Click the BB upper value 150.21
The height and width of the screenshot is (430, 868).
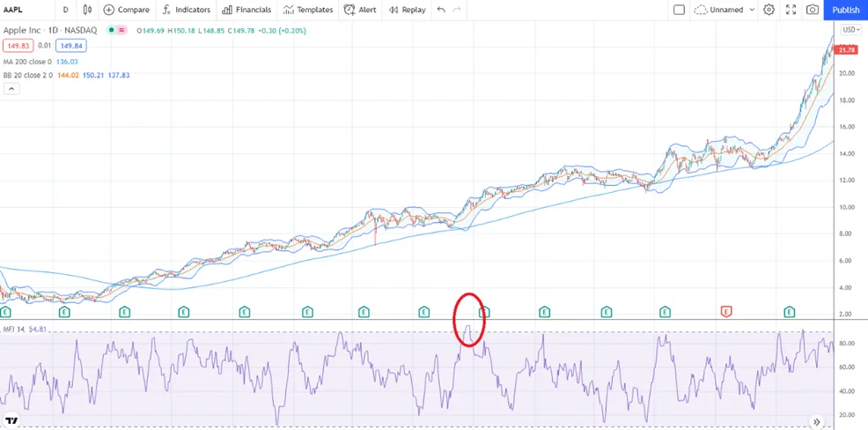point(93,75)
